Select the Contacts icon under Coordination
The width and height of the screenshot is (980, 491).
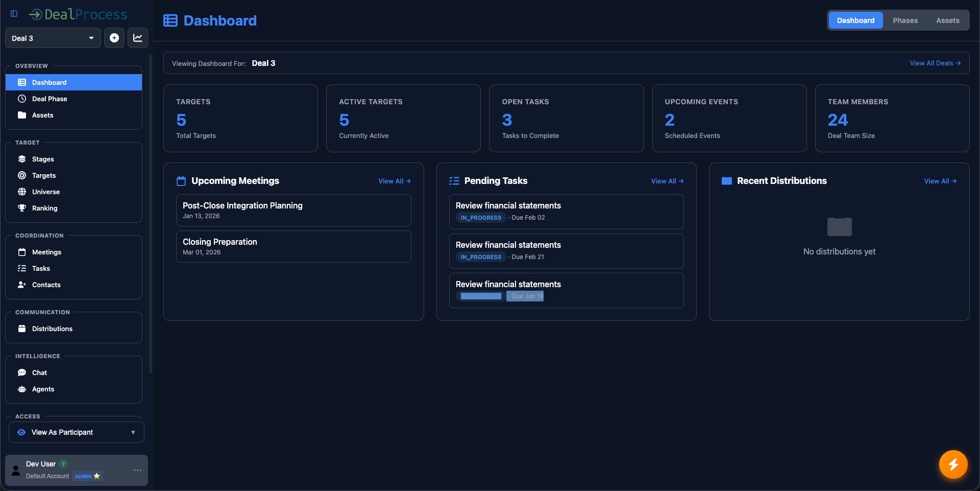click(21, 285)
